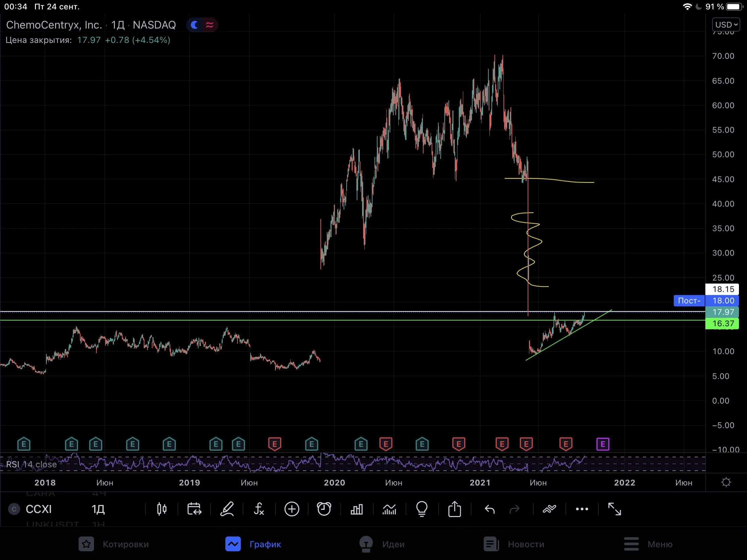
Task: Undo the last chart action
Action: (490, 509)
